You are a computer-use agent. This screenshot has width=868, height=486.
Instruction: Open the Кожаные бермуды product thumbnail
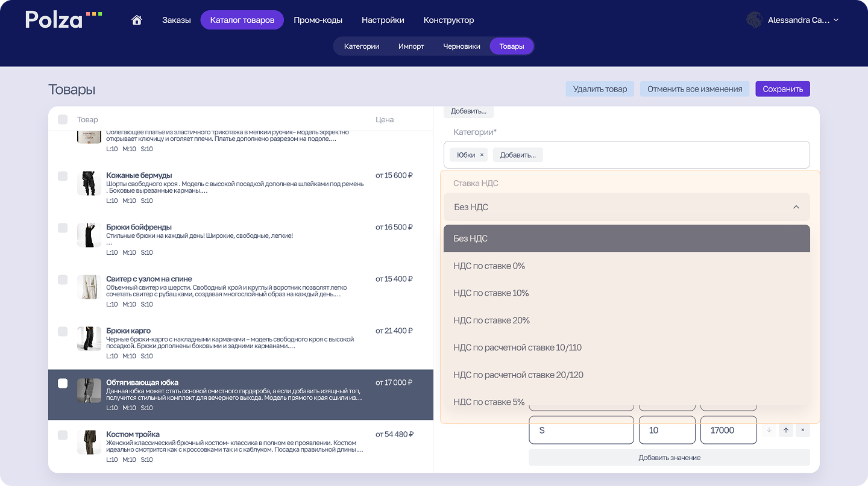89,183
